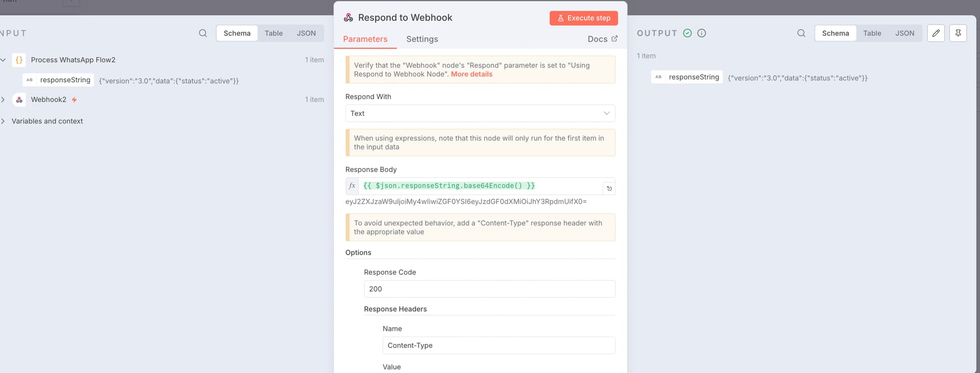Viewport: 980px width, 373px height.
Task: Click the pin output data icon
Action: pyautogui.click(x=958, y=33)
